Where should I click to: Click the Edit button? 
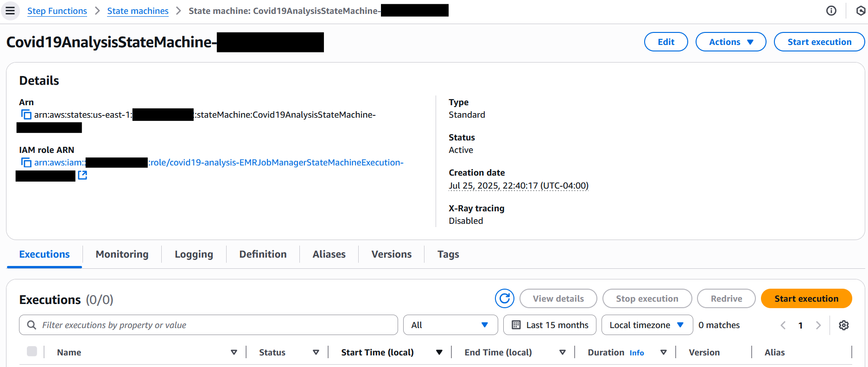(x=666, y=42)
